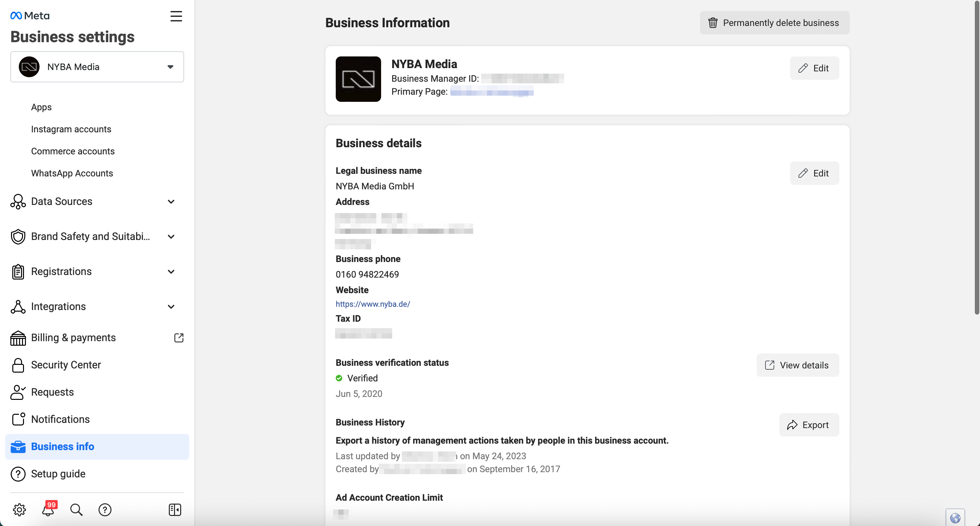Open the NYBA Media business selector dropdown

click(x=97, y=67)
